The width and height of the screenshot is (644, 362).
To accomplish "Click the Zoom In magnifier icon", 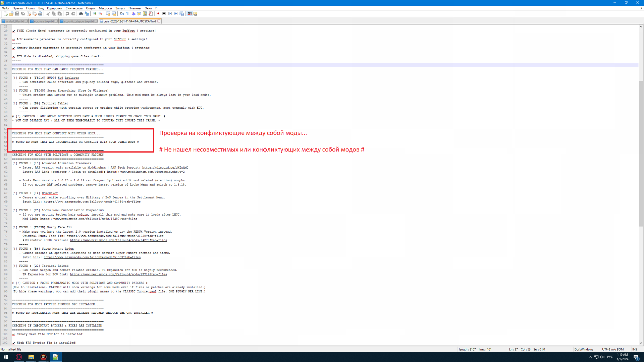I will [95, 14].
